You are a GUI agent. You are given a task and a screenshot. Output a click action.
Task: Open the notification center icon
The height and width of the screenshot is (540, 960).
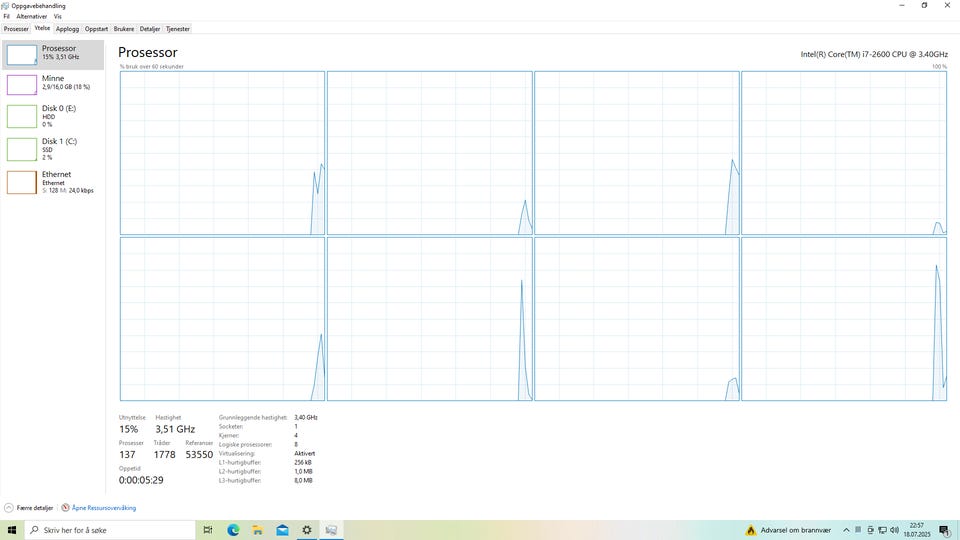pyautogui.click(x=945, y=531)
